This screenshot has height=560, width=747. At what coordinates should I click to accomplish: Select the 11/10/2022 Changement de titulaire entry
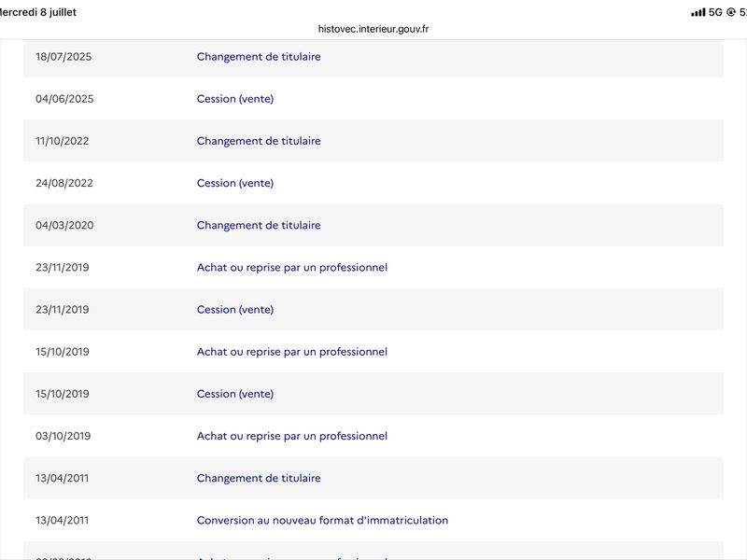[373, 141]
